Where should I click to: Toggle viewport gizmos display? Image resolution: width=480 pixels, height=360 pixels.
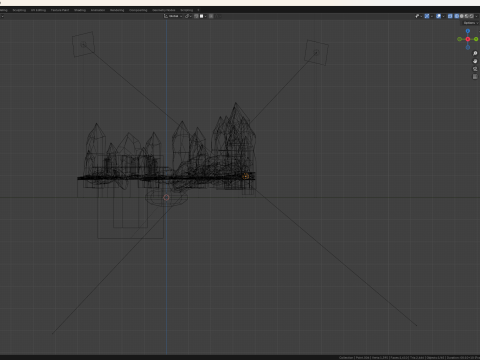coord(427,16)
